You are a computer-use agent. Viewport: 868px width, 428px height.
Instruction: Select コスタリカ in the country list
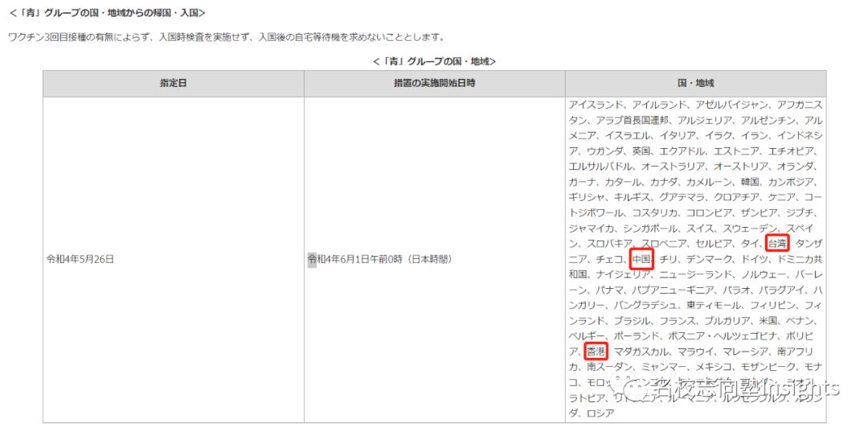coord(654,213)
